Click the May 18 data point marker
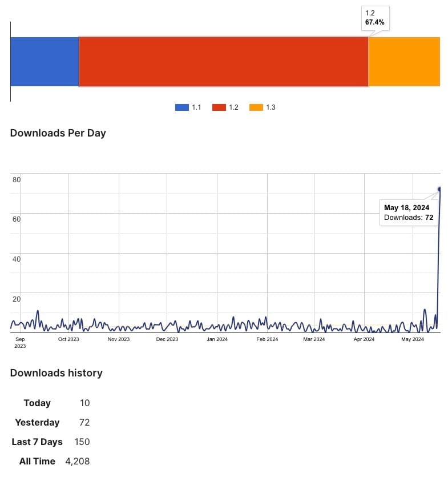This screenshot has width=448, height=477. click(440, 189)
